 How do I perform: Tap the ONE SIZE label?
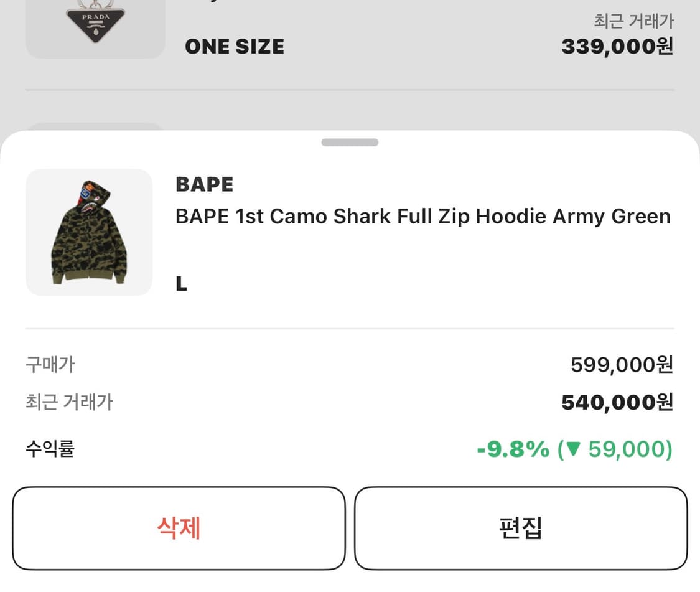tap(235, 47)
